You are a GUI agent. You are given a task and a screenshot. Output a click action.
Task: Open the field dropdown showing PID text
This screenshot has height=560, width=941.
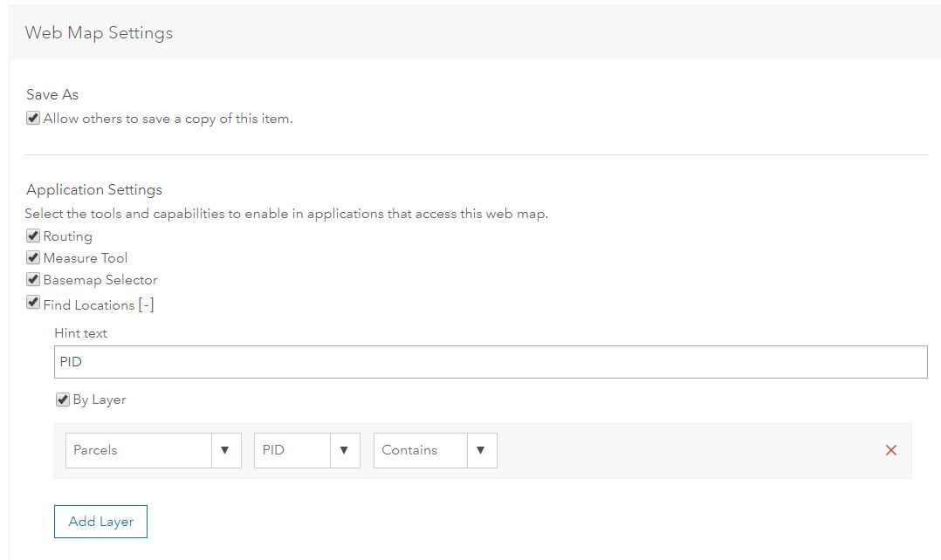(x=292, y=450)
